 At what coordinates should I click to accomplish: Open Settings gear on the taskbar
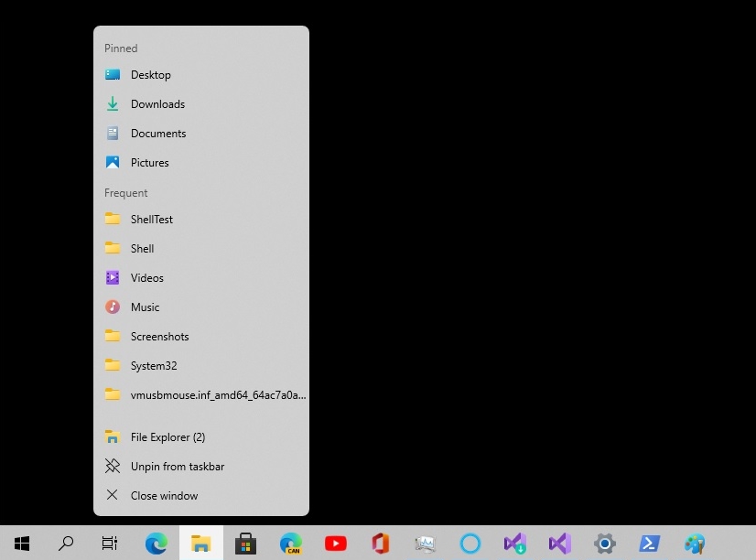[605, 544]
